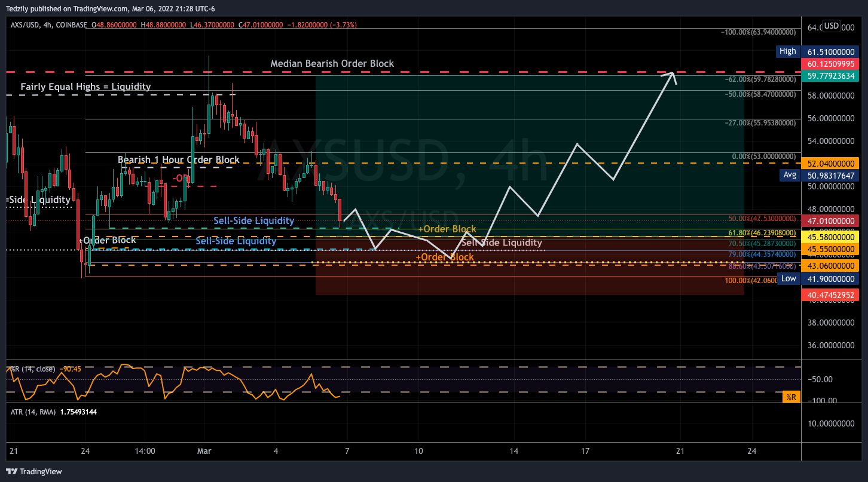The image size is (868, 482).
Task: Click the −62.00%(59.78280000) Fibonacci label
Action: 760,79
